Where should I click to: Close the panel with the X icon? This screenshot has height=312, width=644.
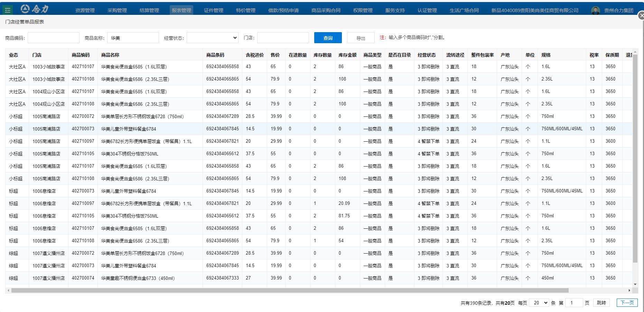click(x=641, y=16)
